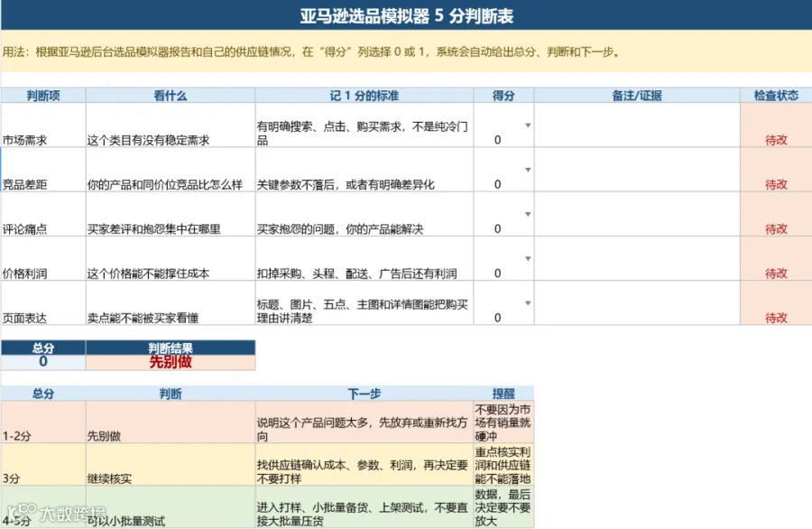The width and height of the screenshot is (812, 529).
Task: Click the 价格利润 cell
Action: [x=43, y=259]
